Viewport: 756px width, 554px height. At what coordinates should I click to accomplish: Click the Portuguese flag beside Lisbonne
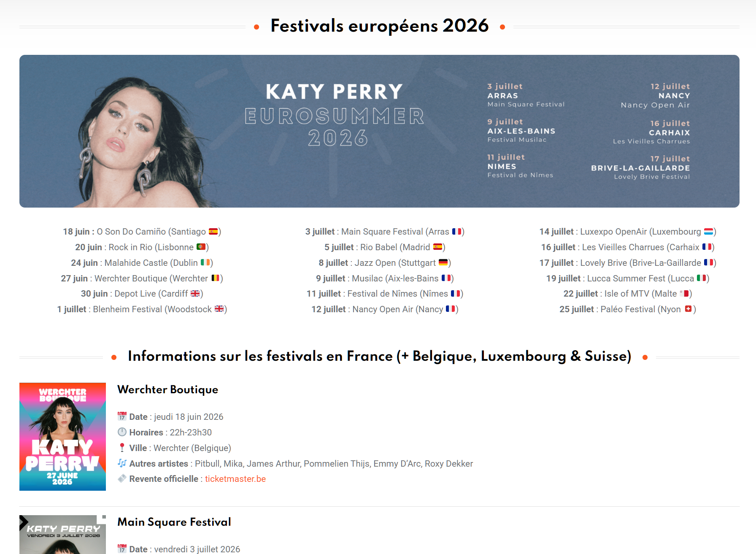coord(201,247)
